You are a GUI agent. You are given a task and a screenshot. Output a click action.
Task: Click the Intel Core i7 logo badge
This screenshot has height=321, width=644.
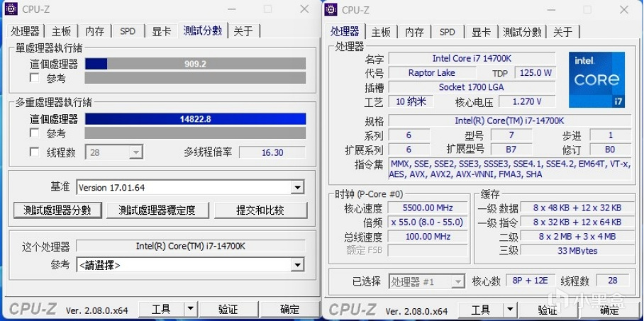596,79
